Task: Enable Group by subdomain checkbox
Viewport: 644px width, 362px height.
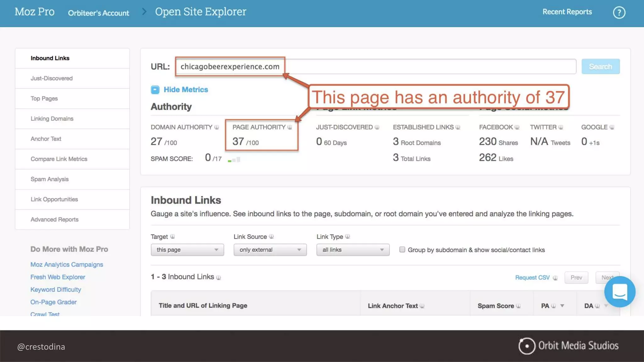Action: coord(402,250)
